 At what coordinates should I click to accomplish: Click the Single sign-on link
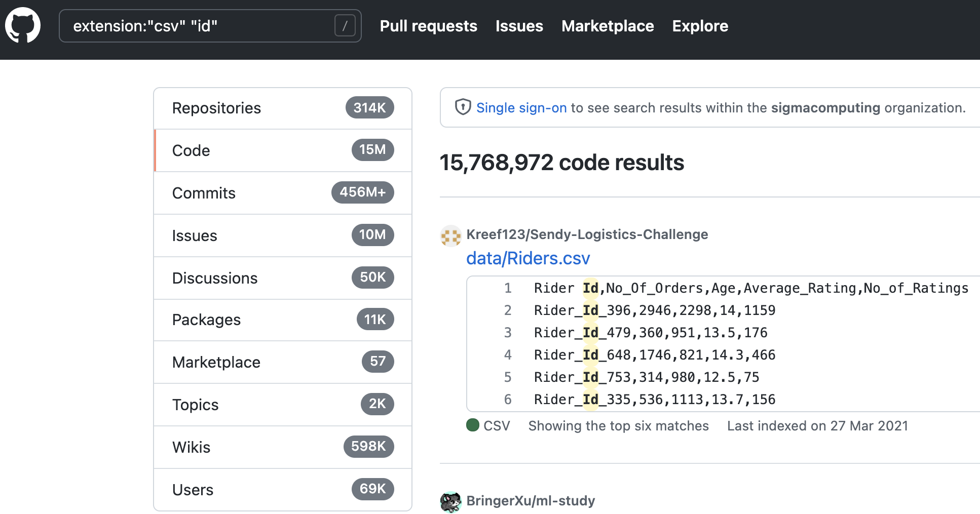tap(521, 108)
